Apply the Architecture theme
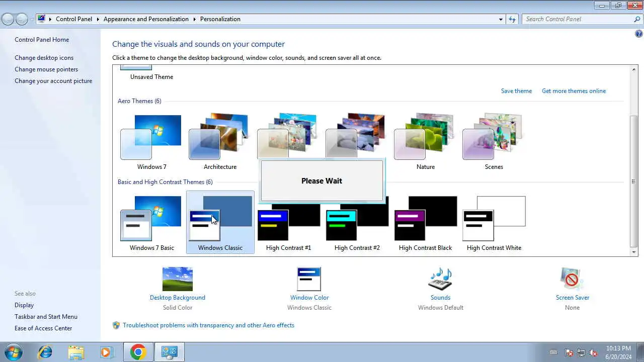The image size is (644, 362). pyautogui.click(x=220, y=142)
